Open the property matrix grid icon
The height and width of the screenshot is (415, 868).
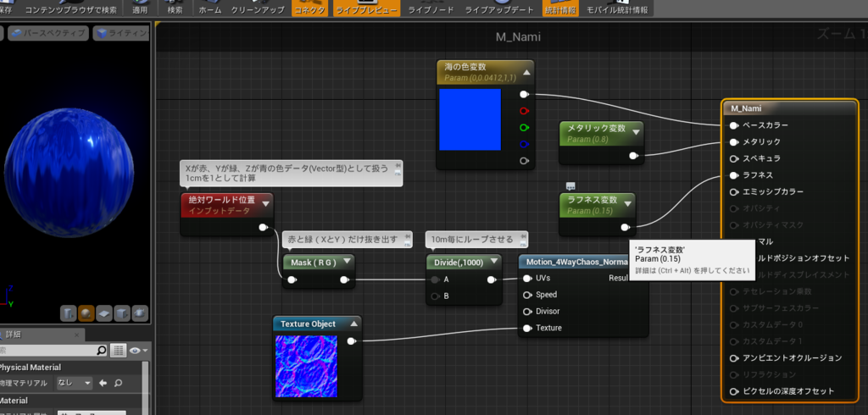click(x=117, y=351)
